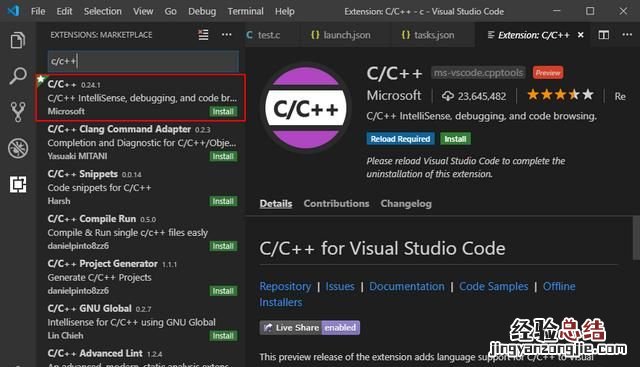Open the Code Samples link
The width and height of the screenshot is (640, 367).
493,286
